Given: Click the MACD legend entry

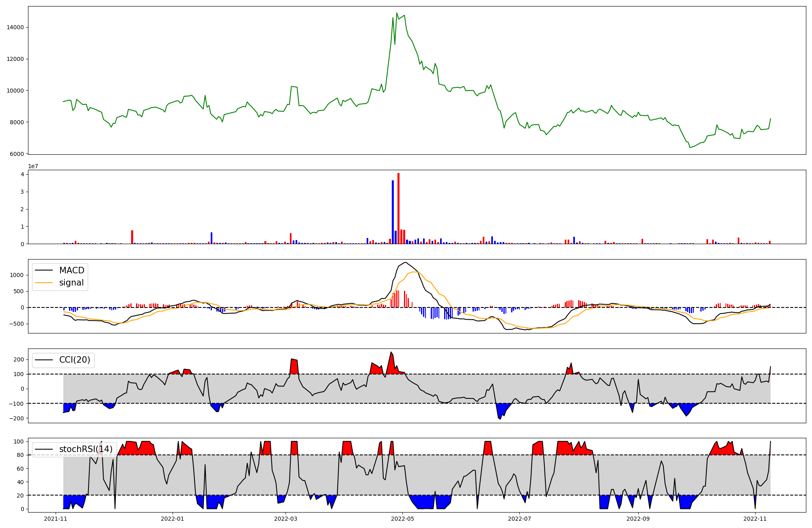Looking at the screenshot, I should [71, 270].
